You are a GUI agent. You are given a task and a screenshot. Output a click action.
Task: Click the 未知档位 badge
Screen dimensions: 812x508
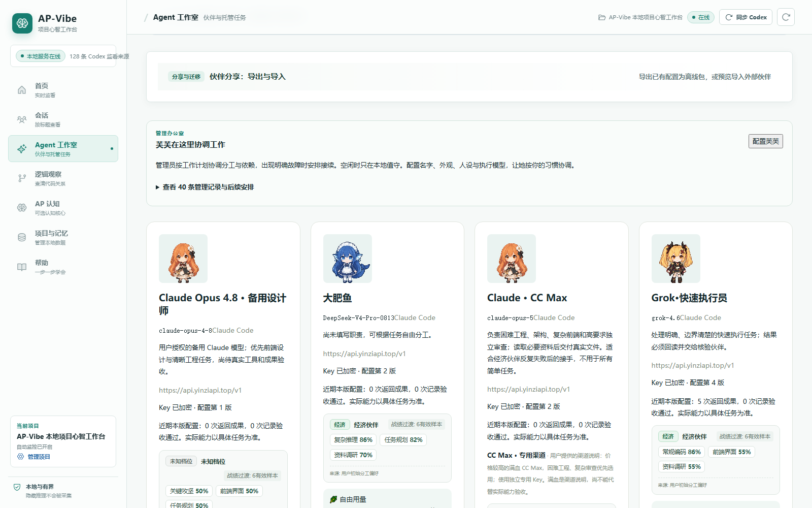[x=181, y=461]
